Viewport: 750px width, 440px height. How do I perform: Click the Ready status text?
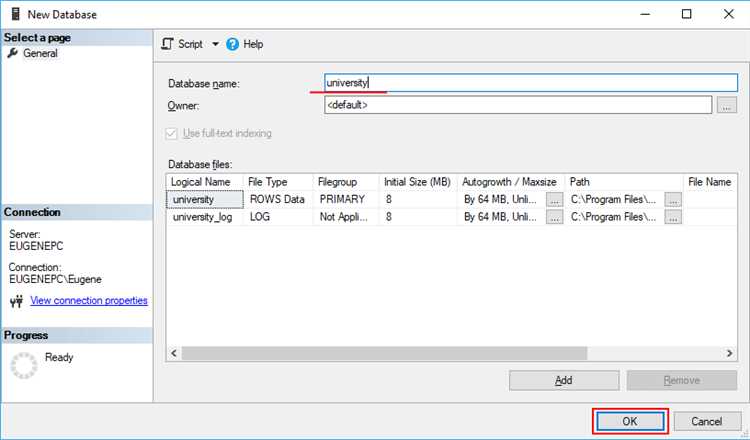[x=59, y=357]
